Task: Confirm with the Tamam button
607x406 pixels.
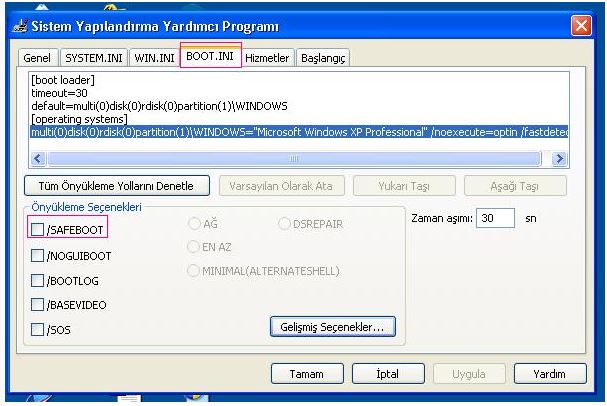Action: pyautogui.click(x=307, y=374)
